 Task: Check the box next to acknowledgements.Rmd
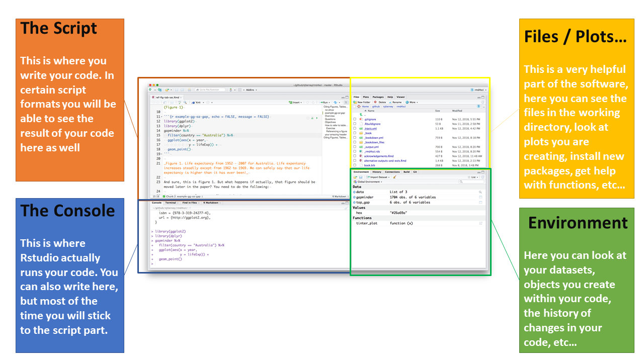coord(355,156)
